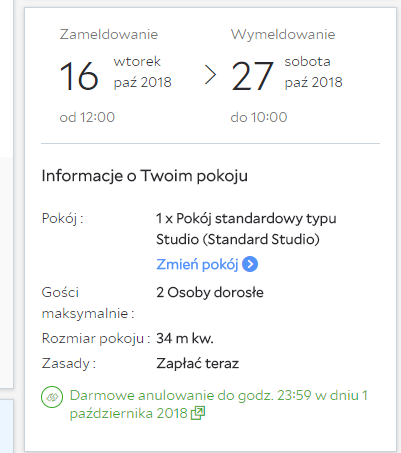401x453 pixels.
Task: Select the check-in date number 16
Action: point(79,76)
